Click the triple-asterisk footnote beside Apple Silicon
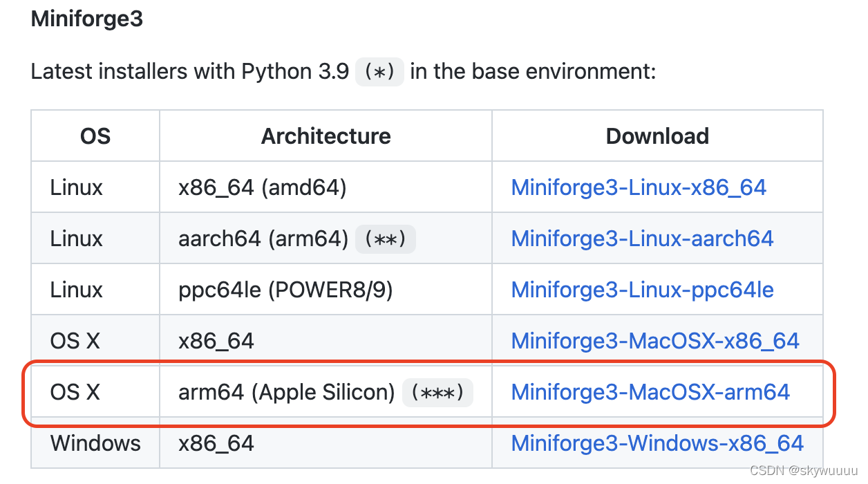868x484 pixels. 437,393
